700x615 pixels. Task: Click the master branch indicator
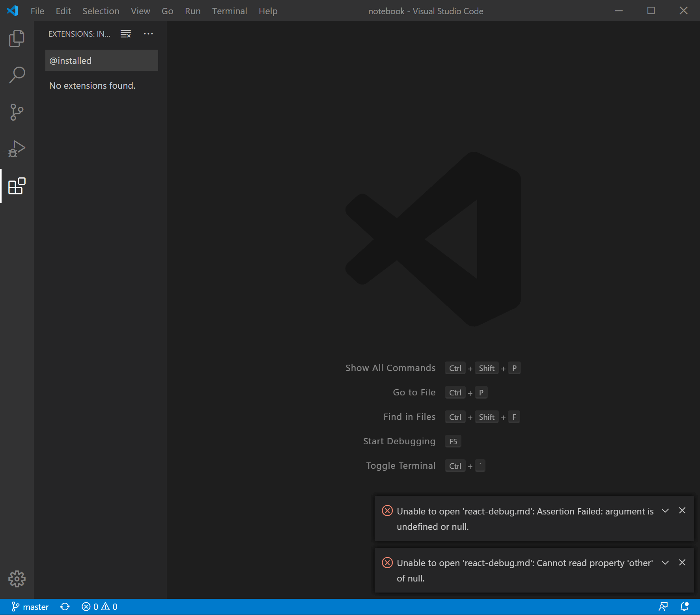[x=30, y=607]
